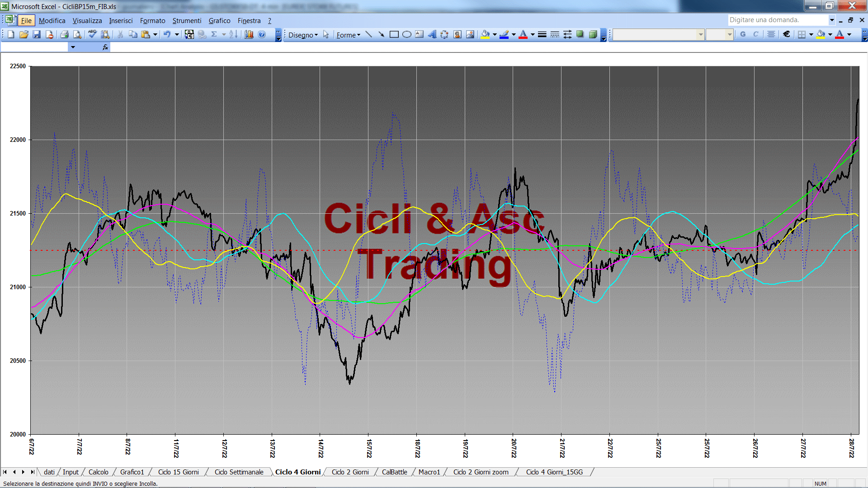The width and height of the screenshot is (868, 488).
Task: Print using the printer icon
Action: (x=64, y=35)
